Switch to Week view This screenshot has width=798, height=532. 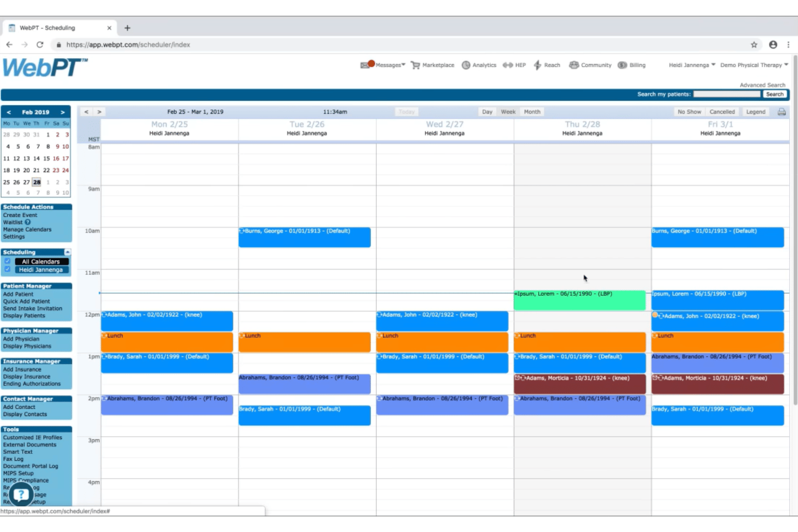coord(508,112)
